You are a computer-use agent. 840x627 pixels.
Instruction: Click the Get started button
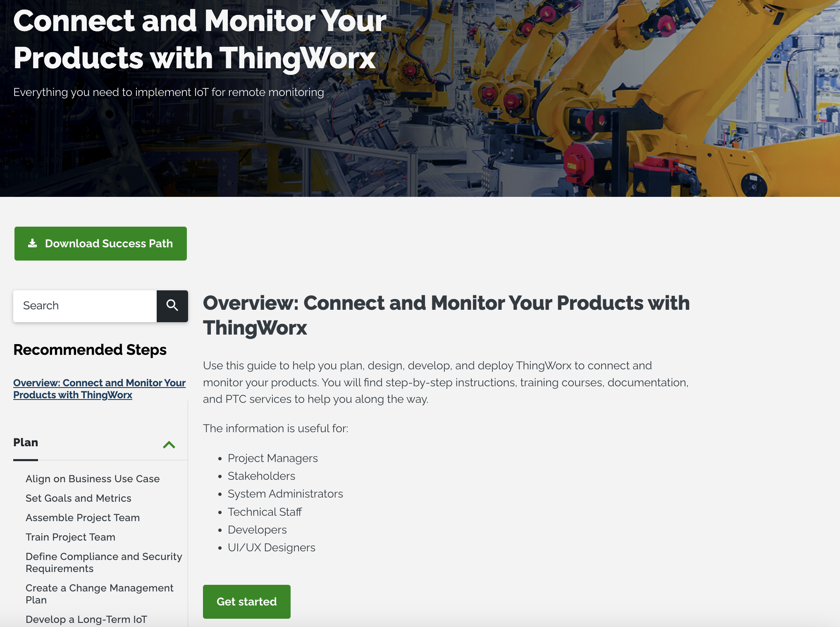(247, 602)
